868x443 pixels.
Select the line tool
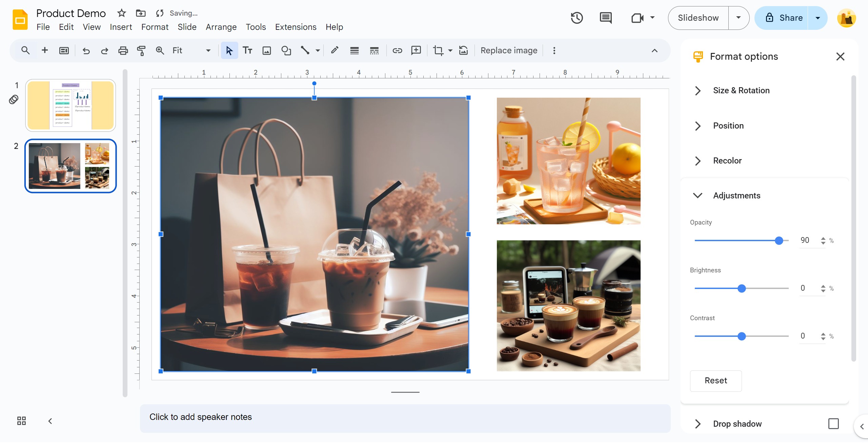click(x=305, y=51)
